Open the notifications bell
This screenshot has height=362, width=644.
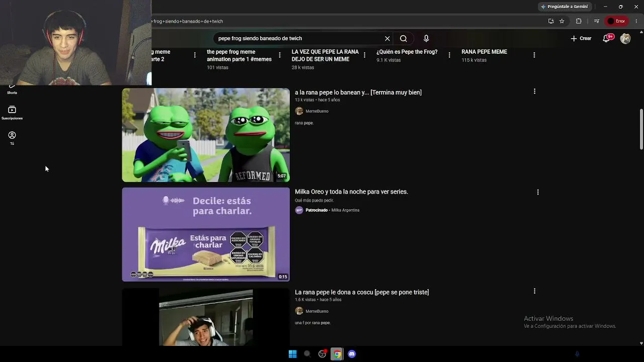coord(607,38)
